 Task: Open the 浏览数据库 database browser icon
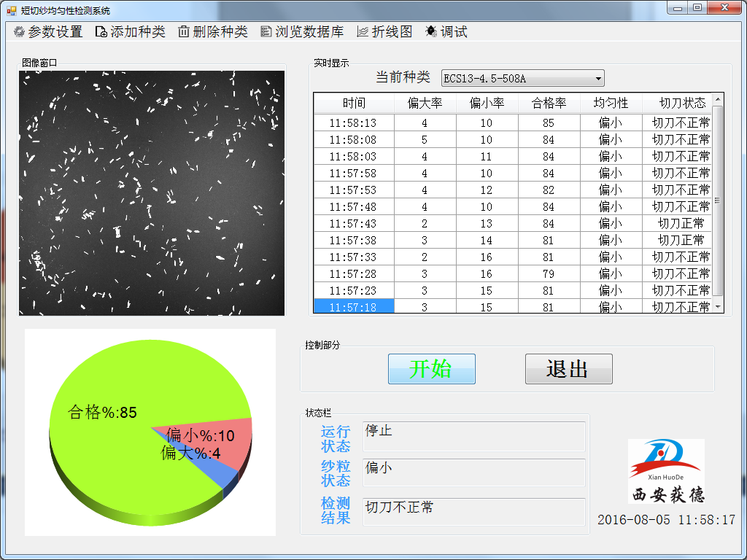coord(267,31)
